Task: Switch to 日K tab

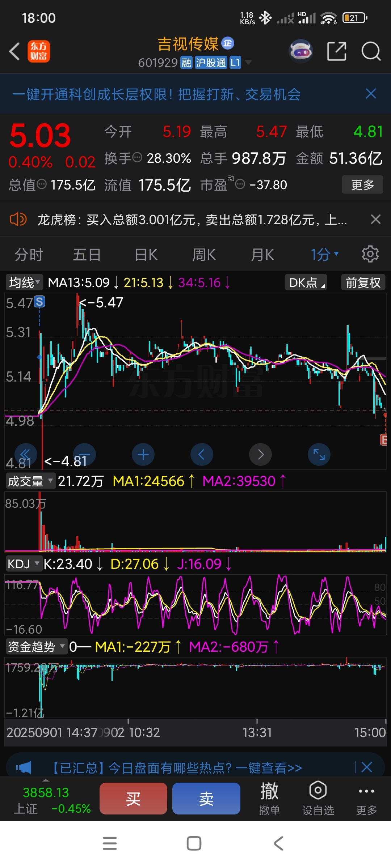Action: (x=146, y=254)
